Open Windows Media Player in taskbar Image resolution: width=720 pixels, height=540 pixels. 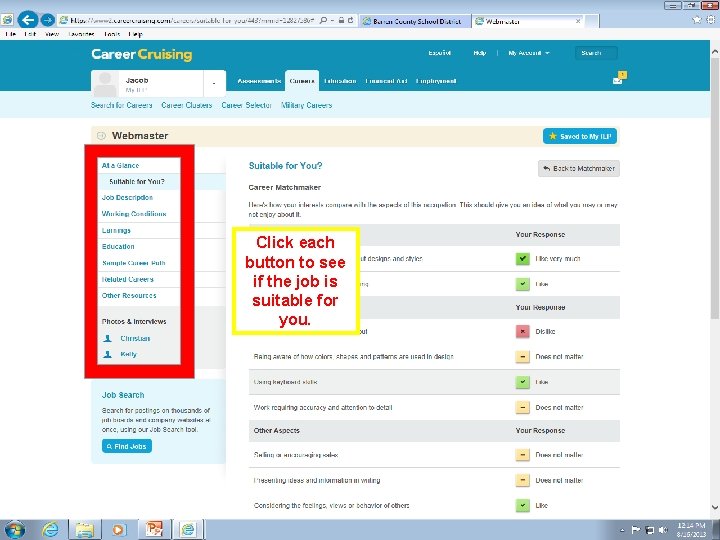coord(118,530)
